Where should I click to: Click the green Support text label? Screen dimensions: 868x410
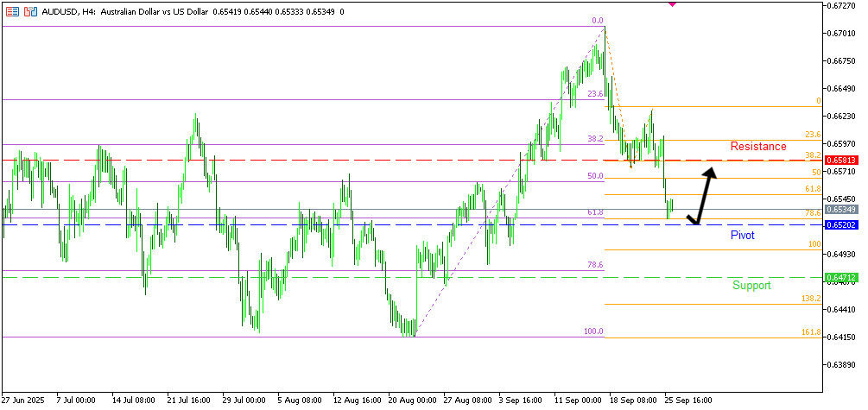(x=751, y=286)
